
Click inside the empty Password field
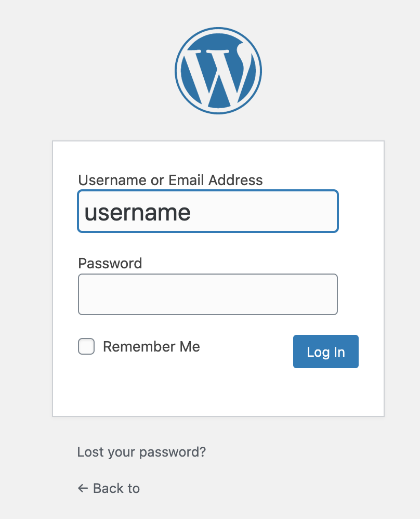(208, 294)
